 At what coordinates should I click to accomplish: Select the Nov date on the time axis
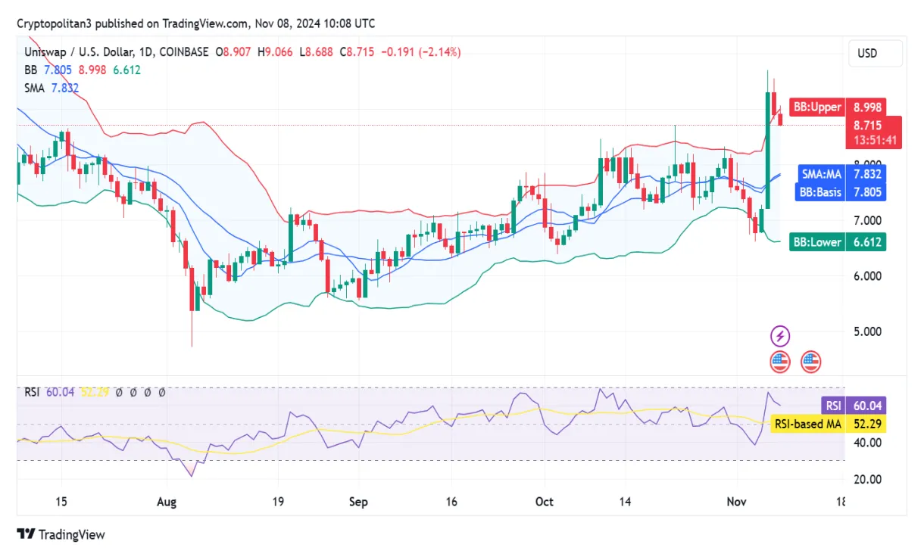pyautogui.click(x=738, y=501)
